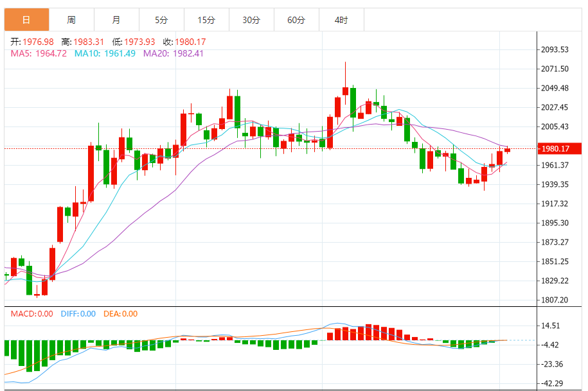Switch to the 60分 interval tab
588x391 pixels.
tap(297, 20)
